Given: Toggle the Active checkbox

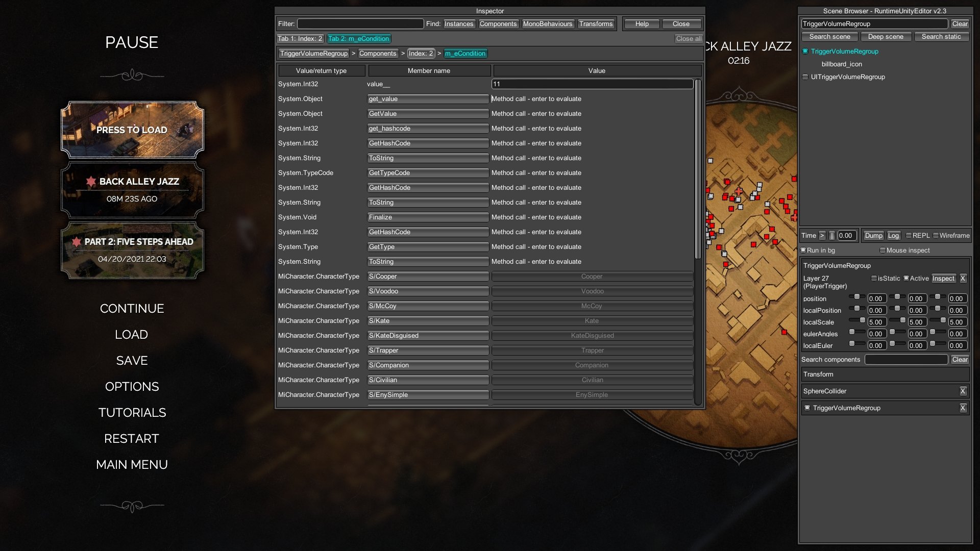Looking at the screenshot, I should [x=906, y=278].
